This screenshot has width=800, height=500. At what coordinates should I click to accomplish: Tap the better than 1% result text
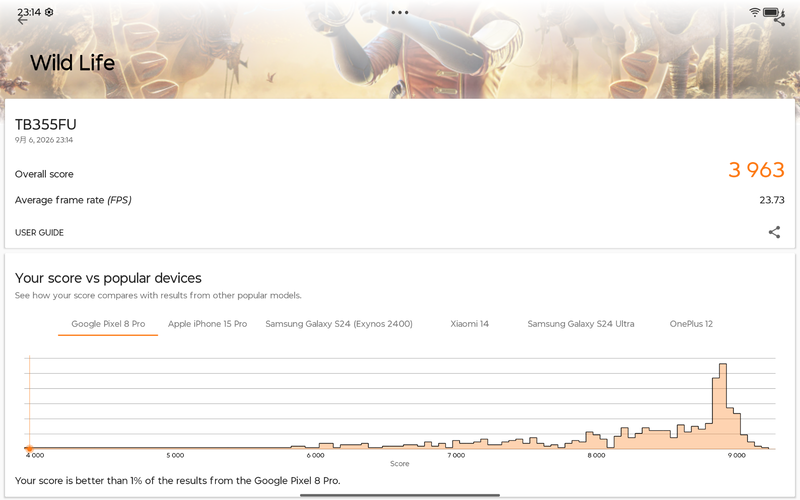[178, 481]
